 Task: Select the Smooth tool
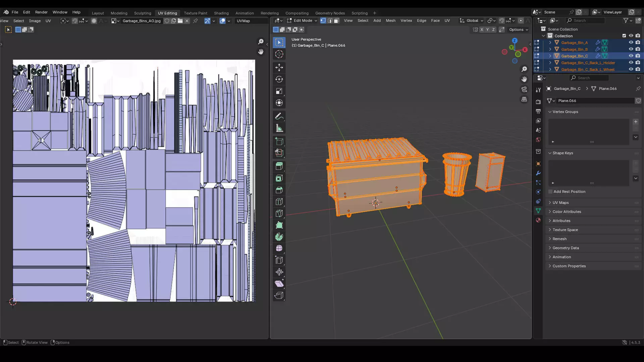pyautogui.click(x=279, y=248)
